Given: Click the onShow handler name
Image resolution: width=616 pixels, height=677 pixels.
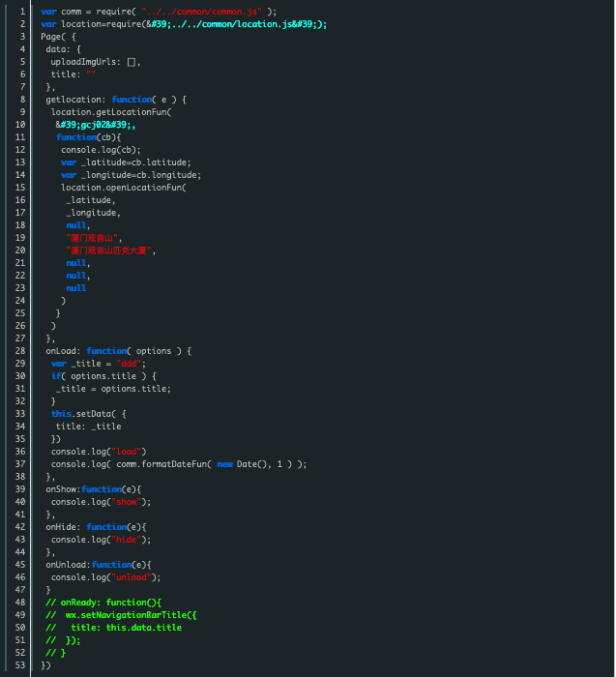Looking at the screenshot, I should coord(62,489).
